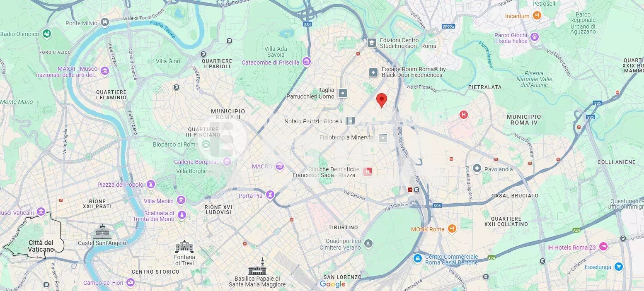Select the red hospital H icon

[463, 115]
